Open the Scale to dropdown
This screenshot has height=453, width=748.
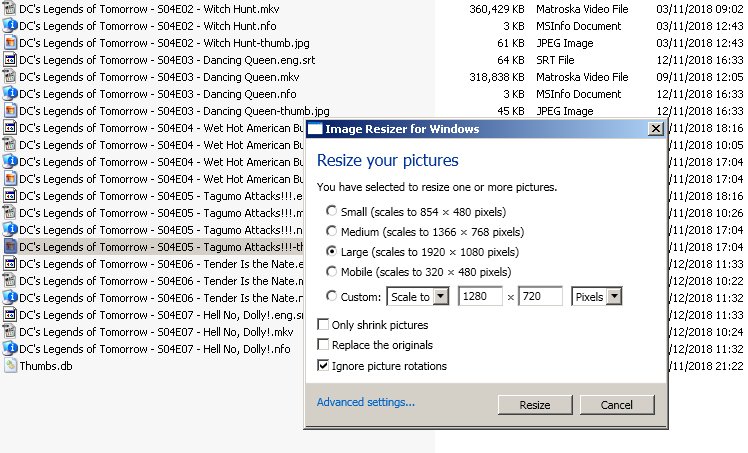[x=417, y=297]
